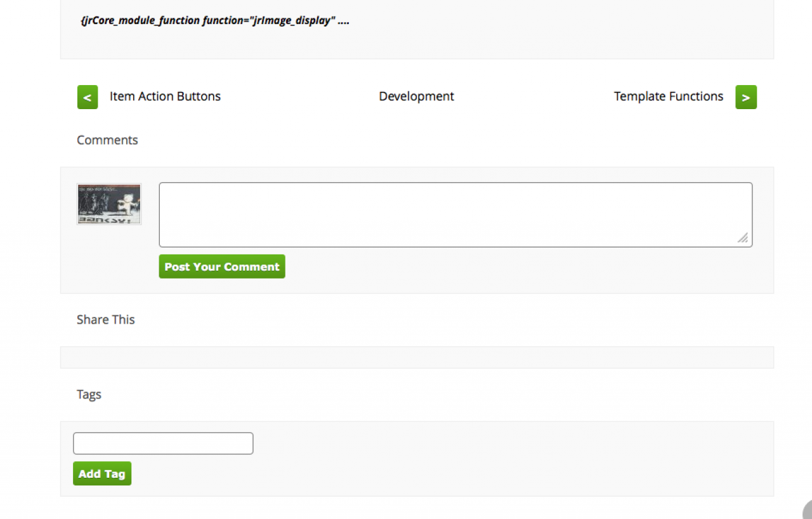The image size is (812, 519).
Task: Open the Template Functions page
Action: 668,96
